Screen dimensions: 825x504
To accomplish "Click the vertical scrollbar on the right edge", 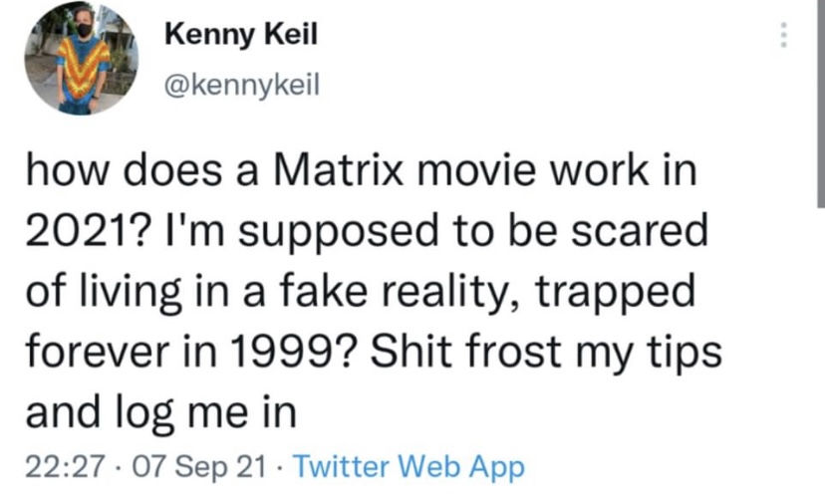I will click(819, 100).
